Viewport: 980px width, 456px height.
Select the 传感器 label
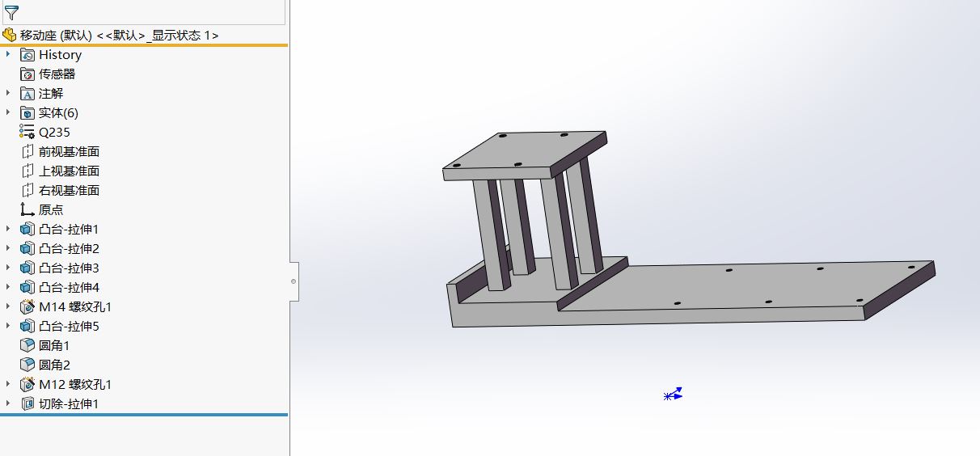tap(57, 74)
